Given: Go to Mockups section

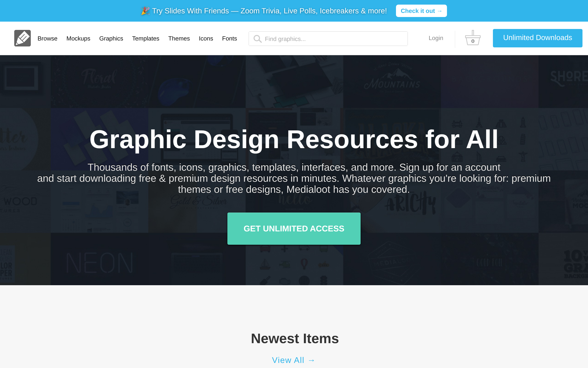Looking at the screenshot, I should 78,38.
